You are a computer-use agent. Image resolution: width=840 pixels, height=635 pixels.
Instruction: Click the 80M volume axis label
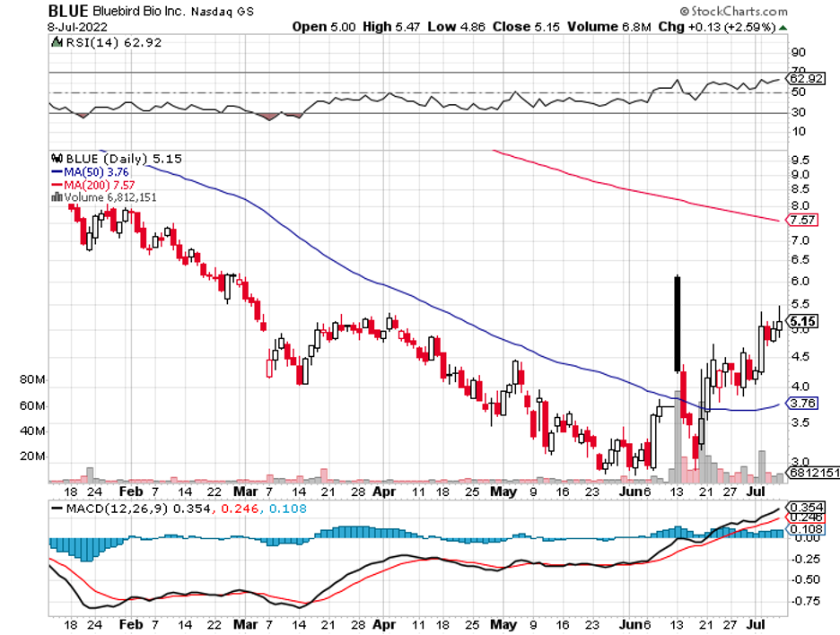pyautogui.click(x=32, y=379)
